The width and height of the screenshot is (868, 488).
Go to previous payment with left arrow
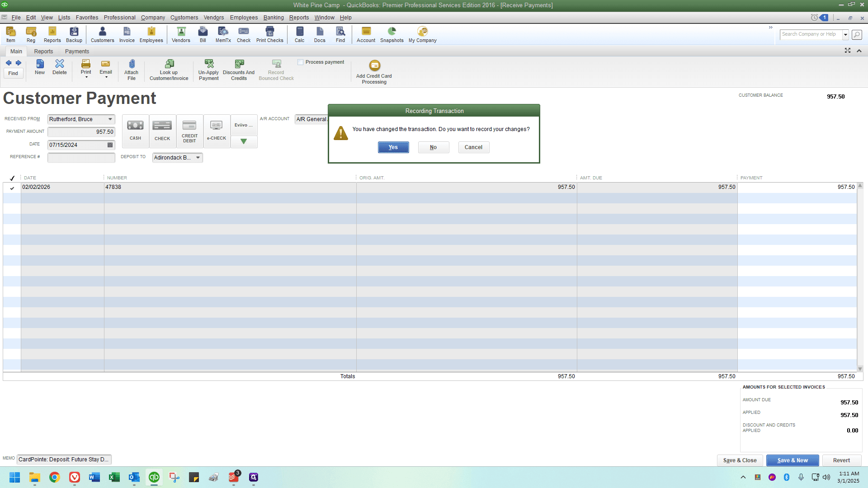9,63
